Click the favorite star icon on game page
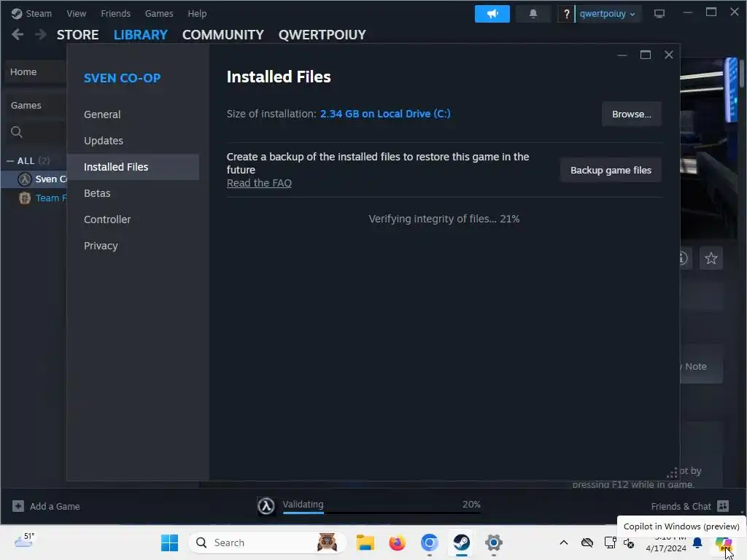Image resolution: width=747 pixels, height=560 pixels. pos(711,258)
